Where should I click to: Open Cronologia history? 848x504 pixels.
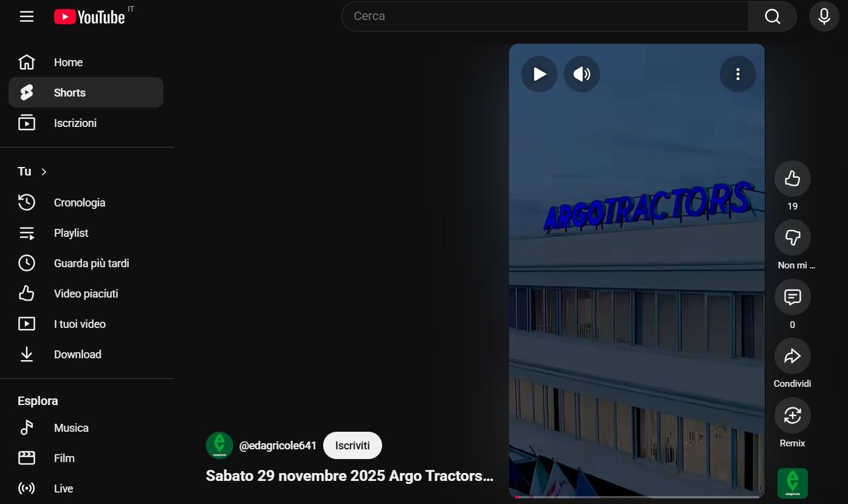click(86, 202)
